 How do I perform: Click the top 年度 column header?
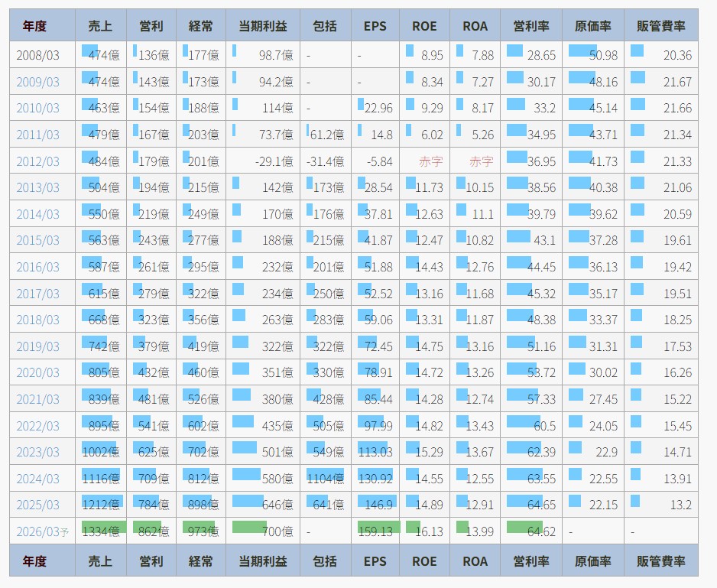coord(42,26)
